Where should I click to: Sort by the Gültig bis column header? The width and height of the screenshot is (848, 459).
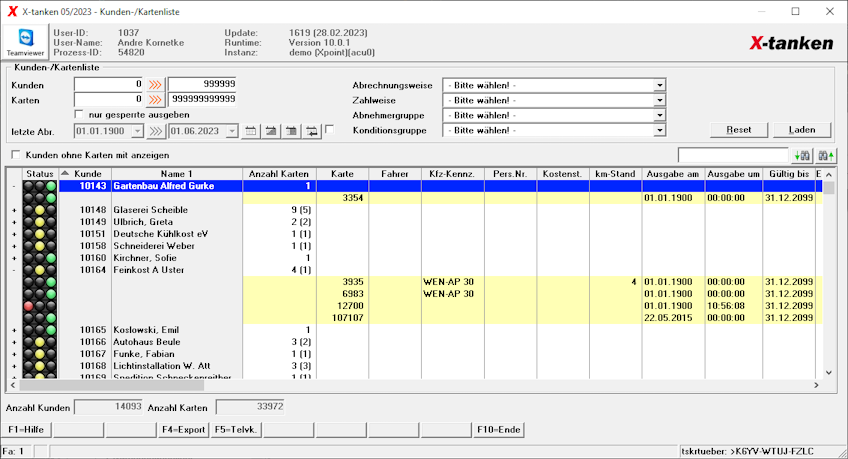[789, 174]
